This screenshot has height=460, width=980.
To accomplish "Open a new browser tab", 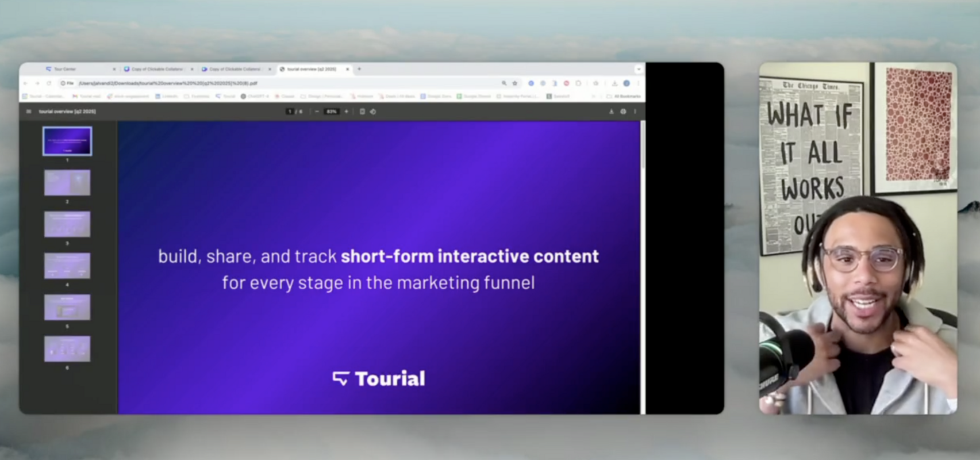I will pyautogui.click(x=359, y=69).
